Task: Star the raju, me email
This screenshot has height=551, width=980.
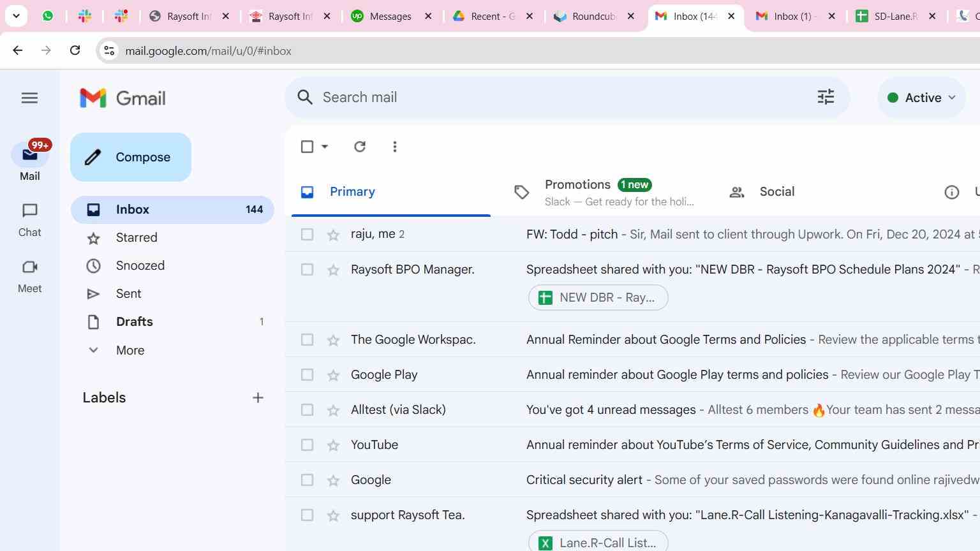Action: 333,235
